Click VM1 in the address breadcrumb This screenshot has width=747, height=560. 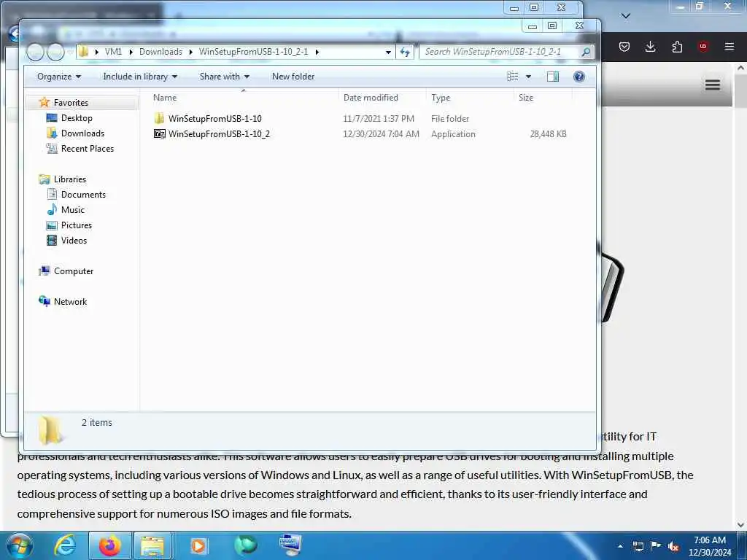click(x=113, y=52)
